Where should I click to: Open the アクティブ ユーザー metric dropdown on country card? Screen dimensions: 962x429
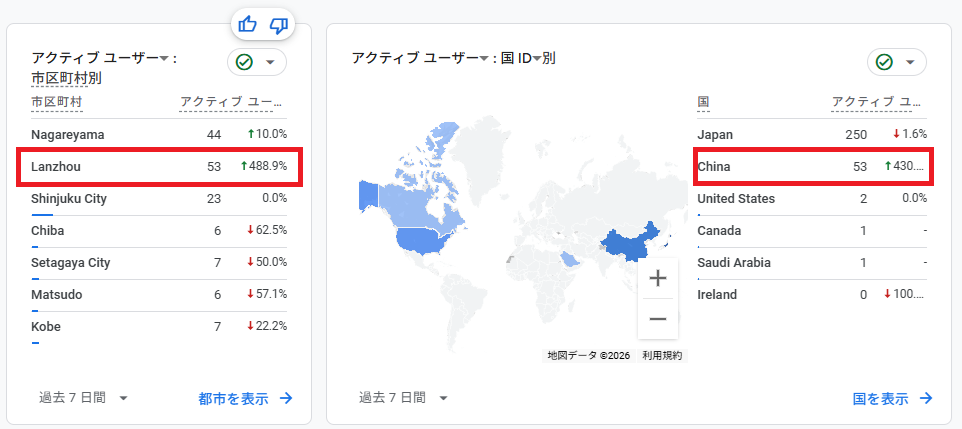click(484, 59)
